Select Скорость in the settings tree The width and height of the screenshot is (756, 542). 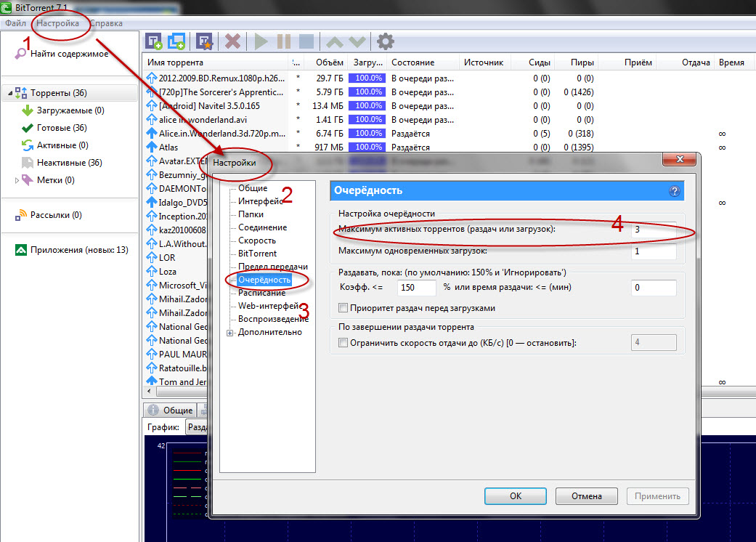(x=257, y=240)
